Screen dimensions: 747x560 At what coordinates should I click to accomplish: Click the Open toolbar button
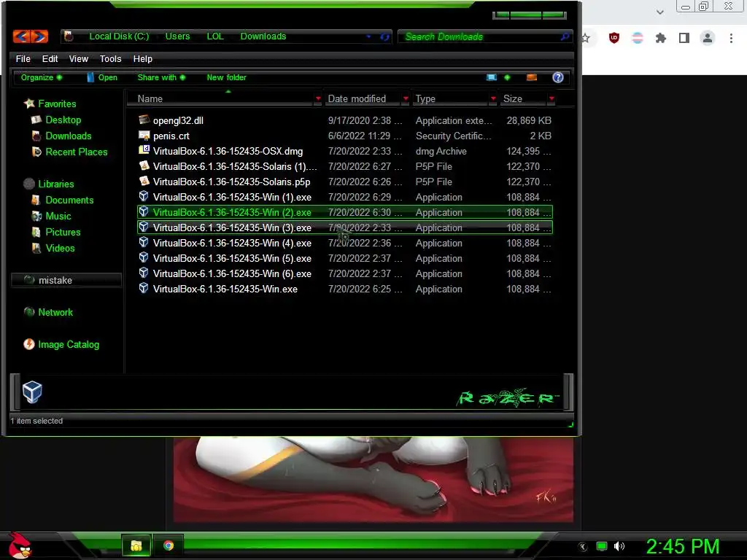(102, 77)
